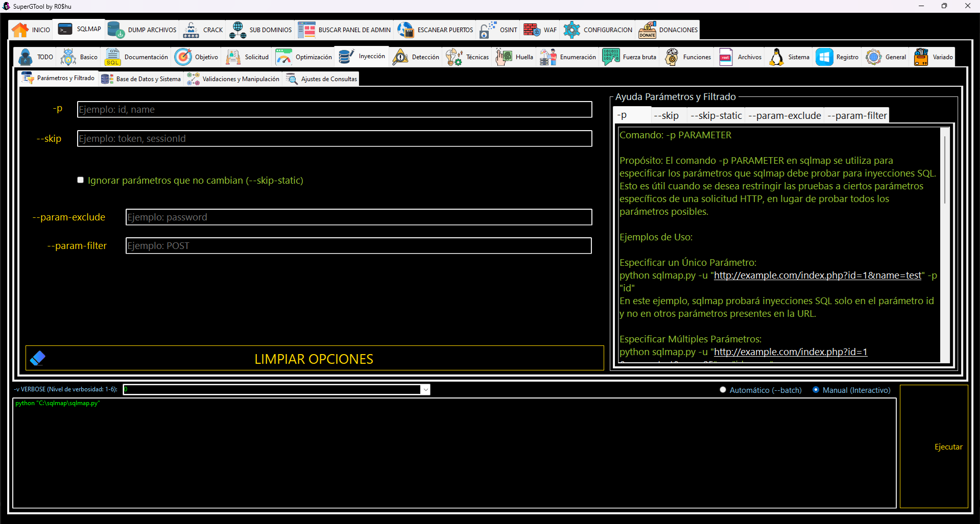Focus the --skip input field
Screen dimensions: 980x524
pos(334,138)
